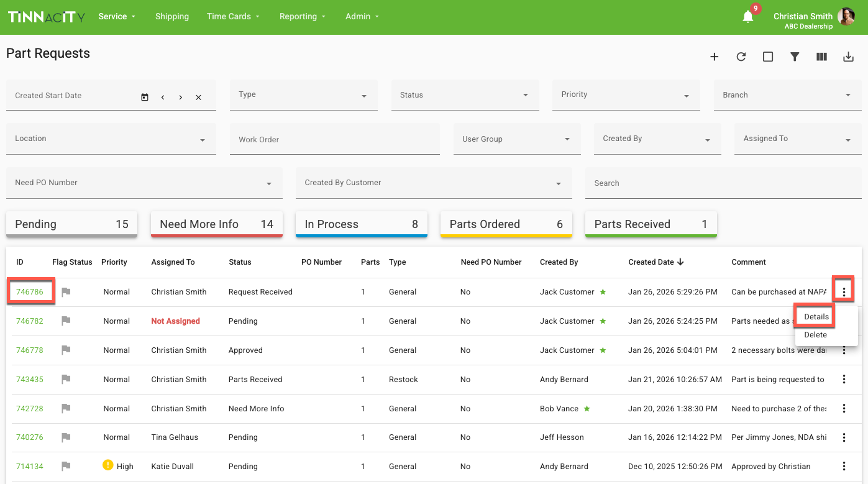This screenshot has width=868, height=484.
Task: Open row menu for request 746786
Action: point(844,291)
